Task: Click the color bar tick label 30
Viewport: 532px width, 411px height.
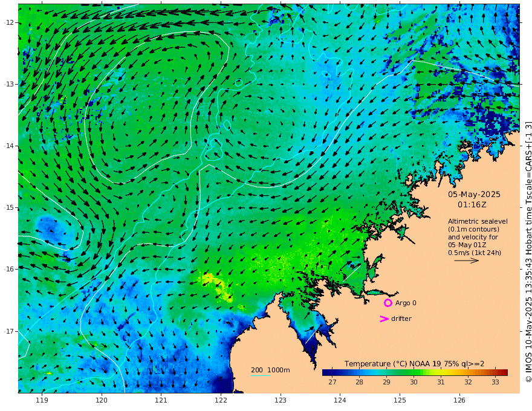Action: tap(414, 382)
